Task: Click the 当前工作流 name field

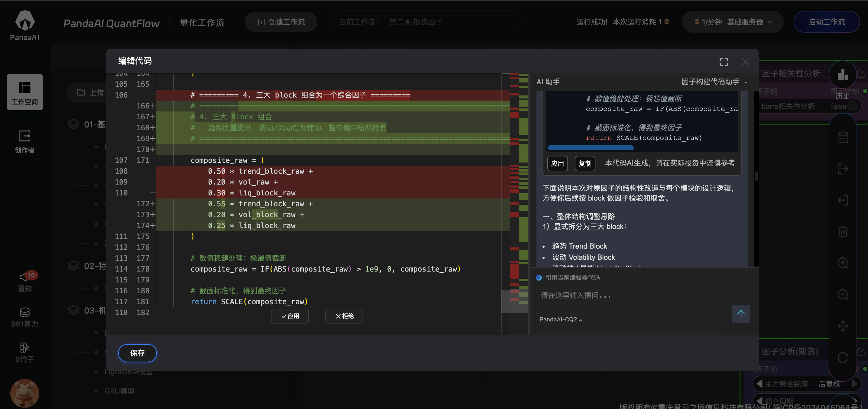Action: [x=425, y=22]
